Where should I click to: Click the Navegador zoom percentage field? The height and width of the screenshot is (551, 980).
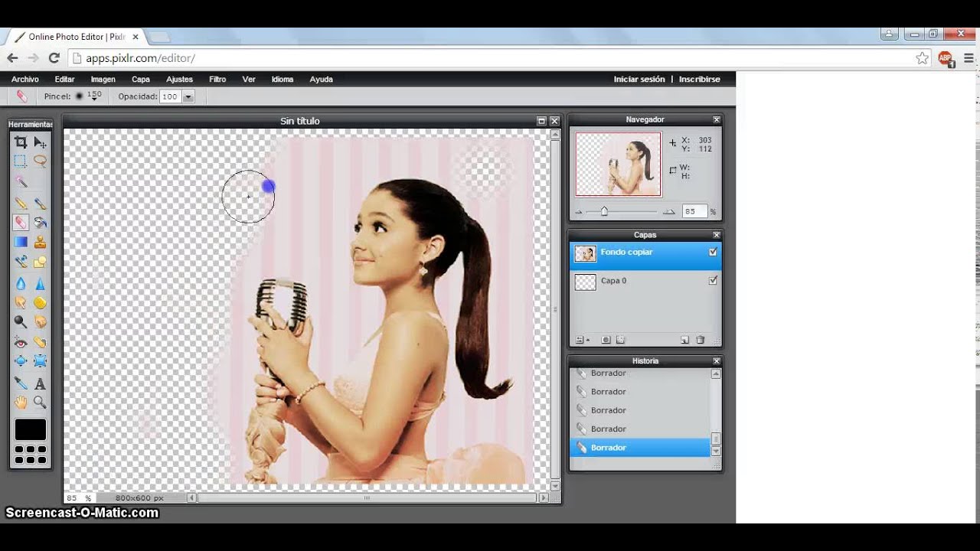(694, 211)
